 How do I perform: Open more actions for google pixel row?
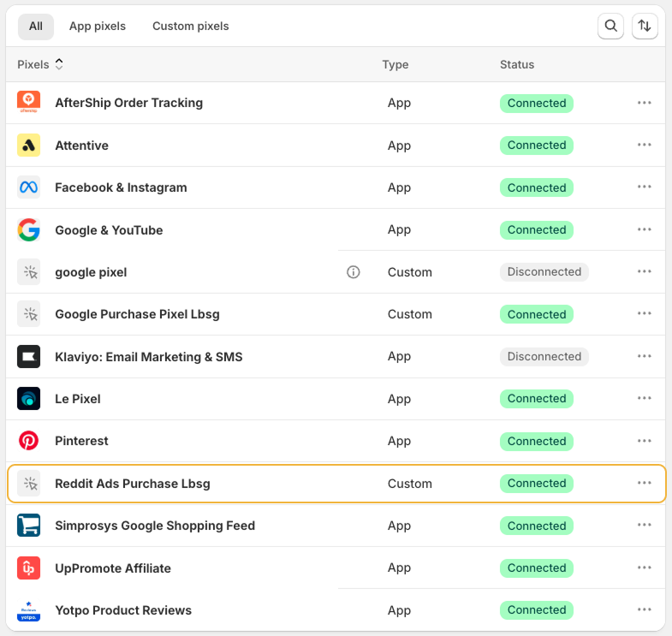point(644,271)
